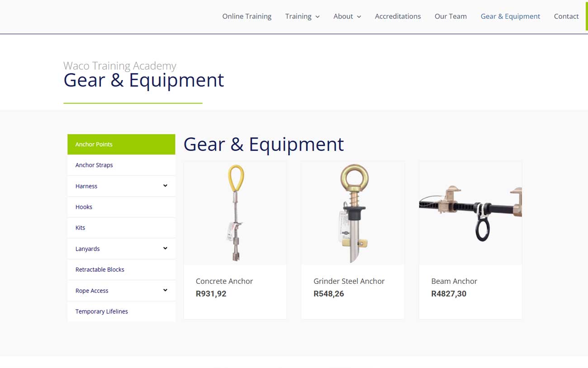Click the Online Training nav link
This screenshot has height=368, width=588.
point(247,16)
